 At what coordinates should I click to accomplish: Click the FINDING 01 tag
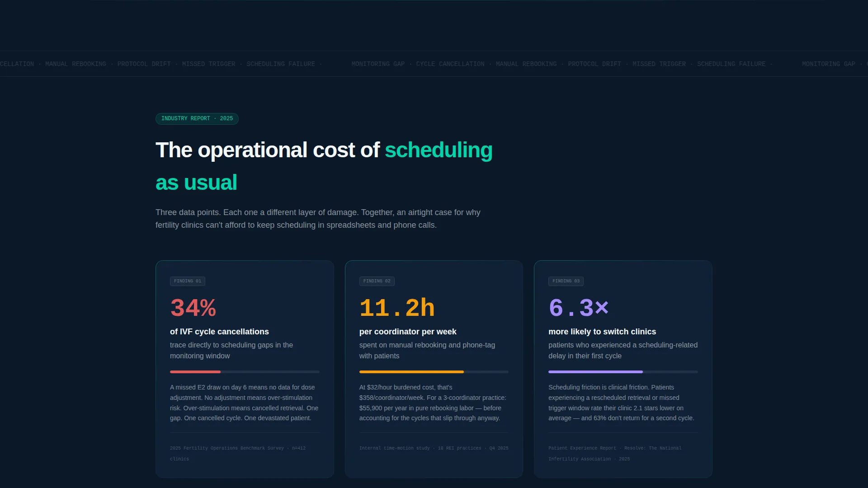(x=188, y=281)
